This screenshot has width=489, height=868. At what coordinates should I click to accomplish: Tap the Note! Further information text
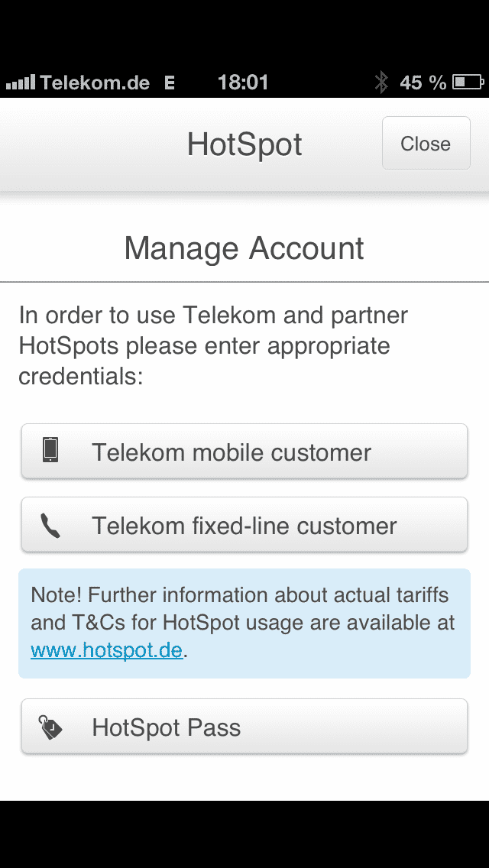(x=242, y=622)
